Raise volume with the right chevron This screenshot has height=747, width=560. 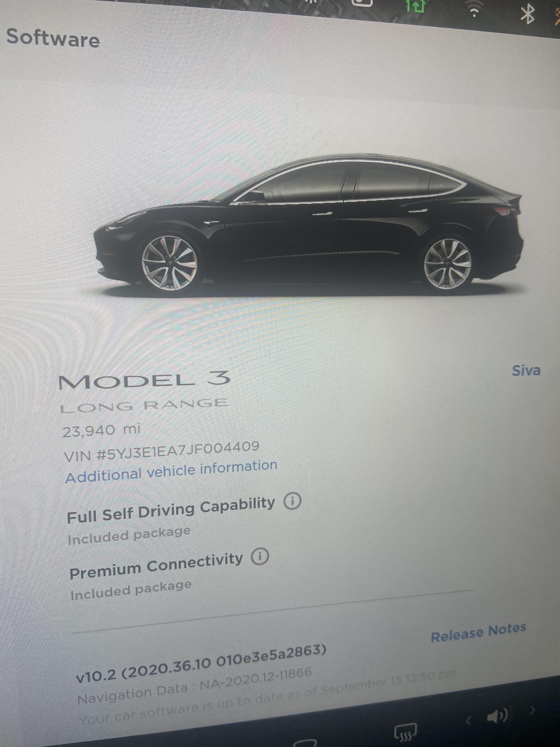coord(532,710)
